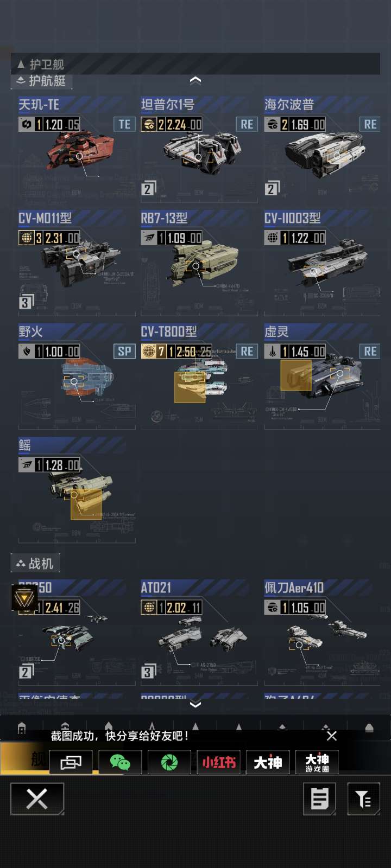Share to 大神游戏圈

[x=317, y=762]
